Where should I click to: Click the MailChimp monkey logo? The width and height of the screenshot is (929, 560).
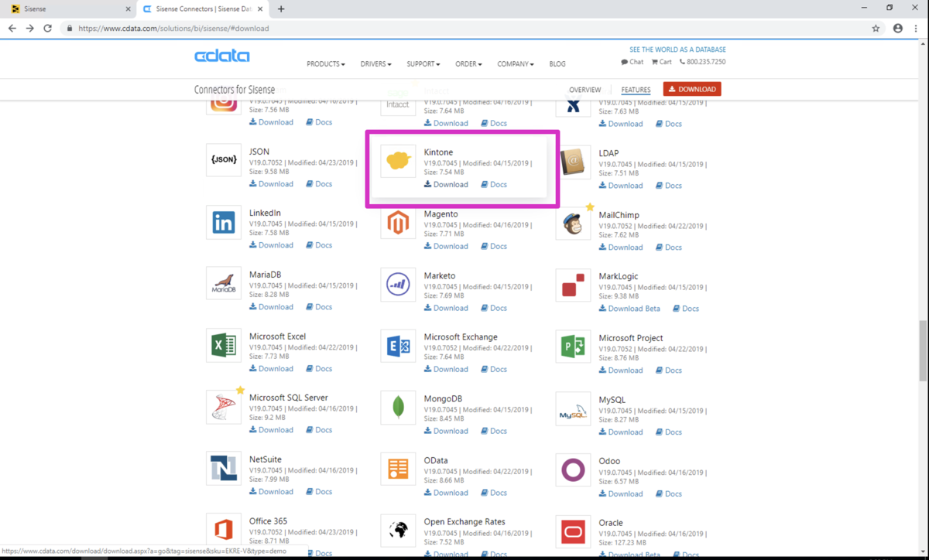(573, 224)
